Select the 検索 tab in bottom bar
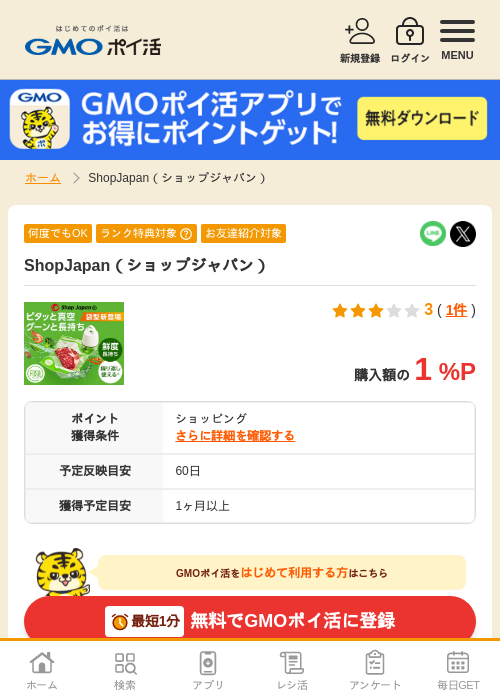 point(125,671)
